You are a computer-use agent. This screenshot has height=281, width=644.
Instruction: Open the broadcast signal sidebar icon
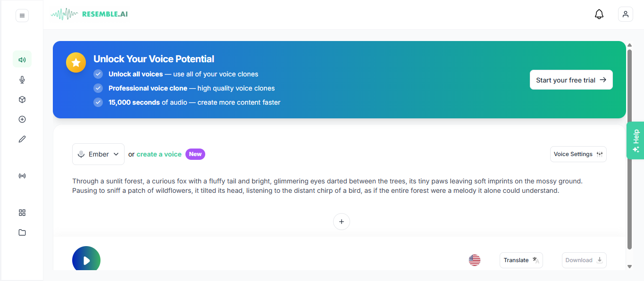point(22,176)
